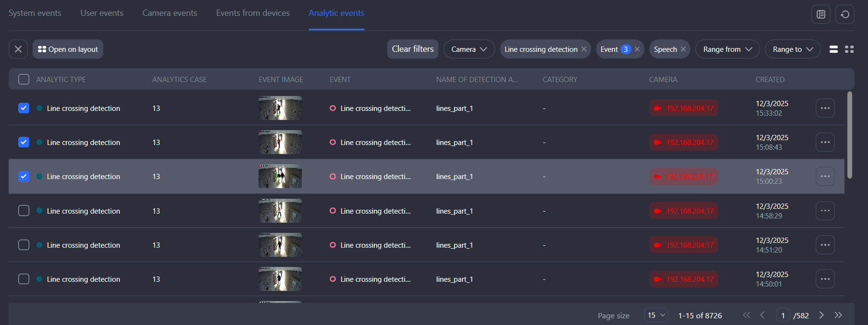Open more options for 15:33:02 event
Image resolution: width=868 pixels, height=325 pixels.
point(825,108)
